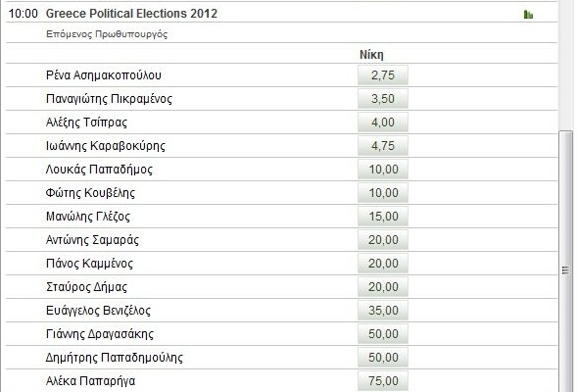Click the Επόμενος Πρωθυπουργός market label
The image size is (577, 392).
(107, 34)
